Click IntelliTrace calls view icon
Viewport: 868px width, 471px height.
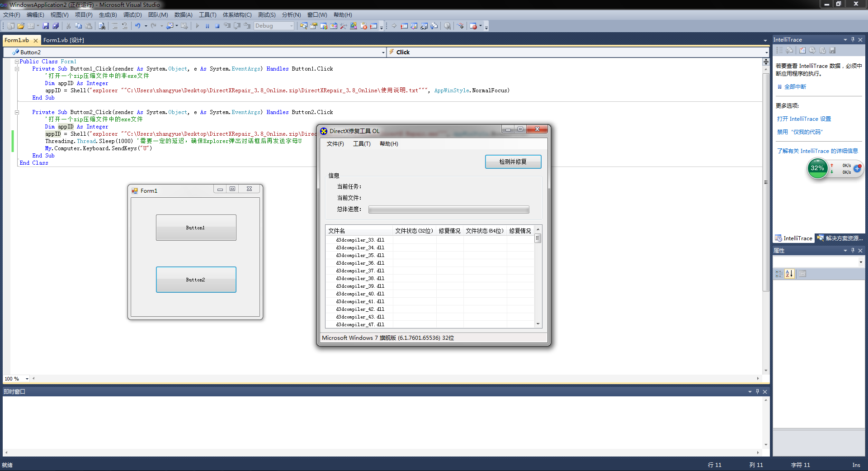[x=789, y=50]
